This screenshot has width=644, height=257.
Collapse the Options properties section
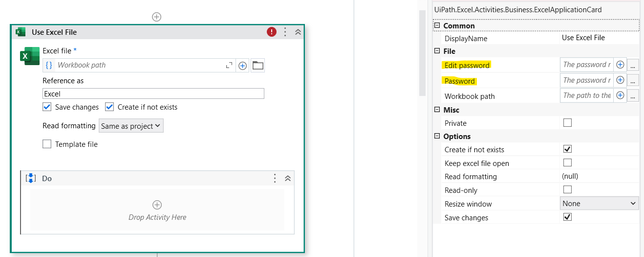coord(437,136)
